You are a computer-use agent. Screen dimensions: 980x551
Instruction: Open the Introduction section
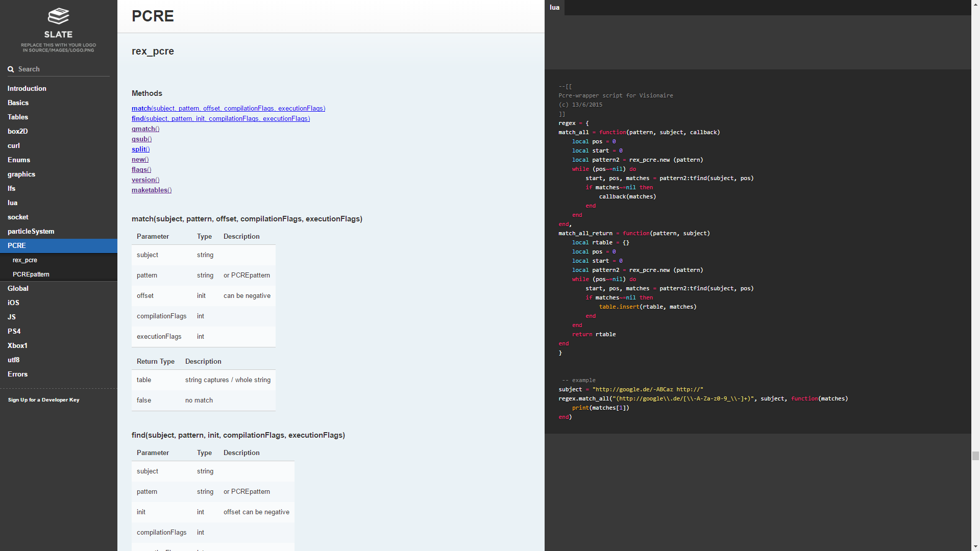pyautogui.click(x=59, y=88)
